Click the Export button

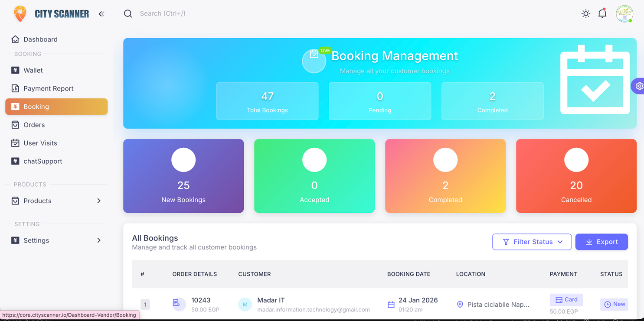tap(602, 242)
